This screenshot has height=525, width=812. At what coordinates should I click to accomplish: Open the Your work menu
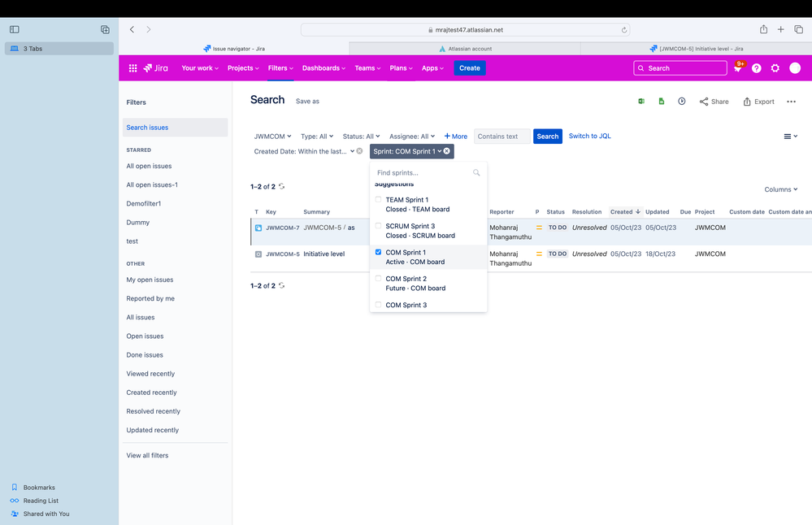click(x=200, y=67)
